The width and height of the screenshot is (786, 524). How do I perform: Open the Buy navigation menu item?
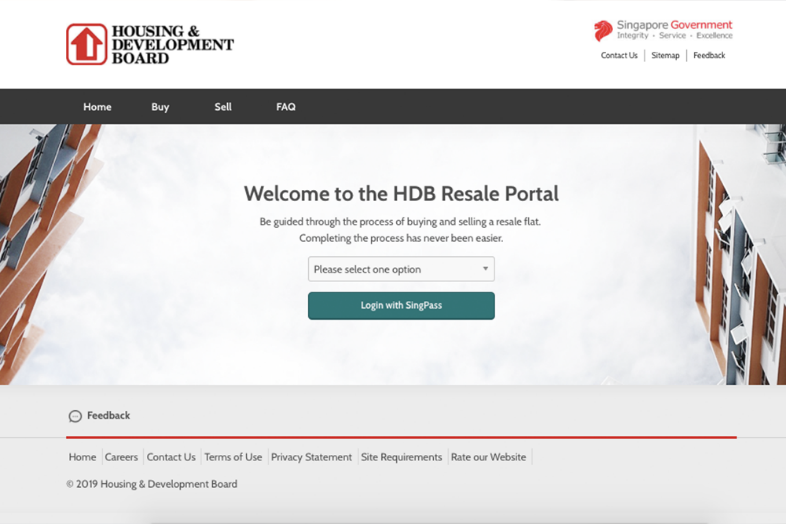coord(160,107)
